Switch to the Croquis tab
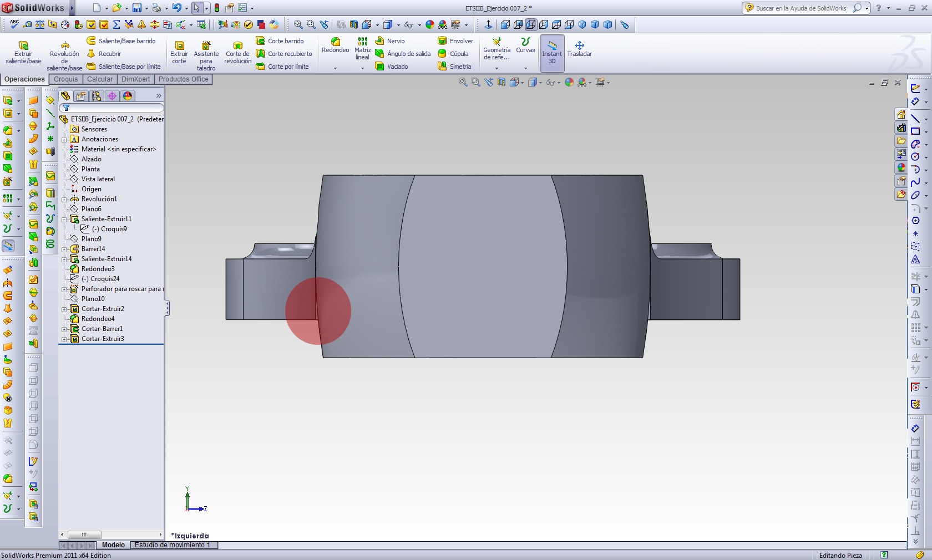 tap(65, 79)
